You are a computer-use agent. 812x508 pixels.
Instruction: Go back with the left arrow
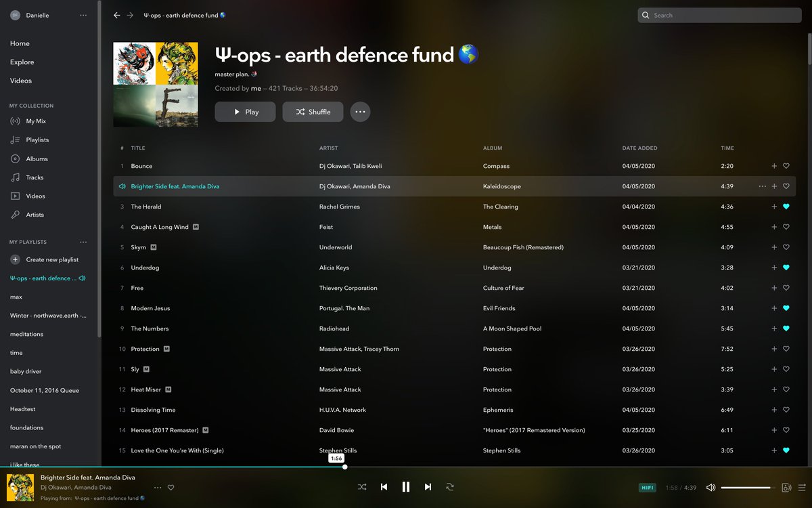pos(117,15)
